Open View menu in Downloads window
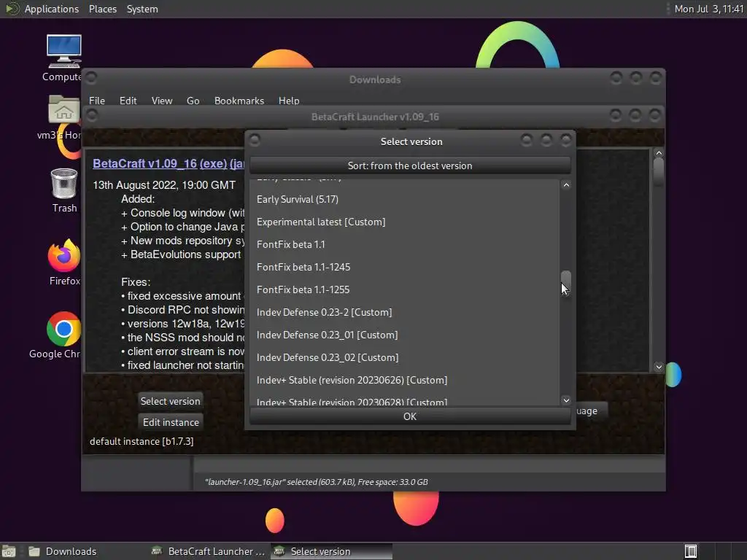Viewport: 747px width, 560px height. [161, 101]
